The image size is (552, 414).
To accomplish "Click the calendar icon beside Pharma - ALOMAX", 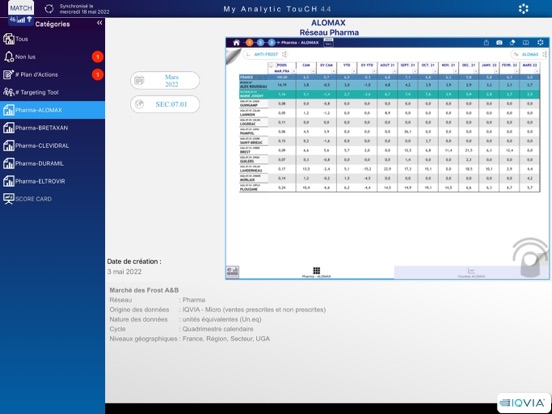I will point(328,43).
